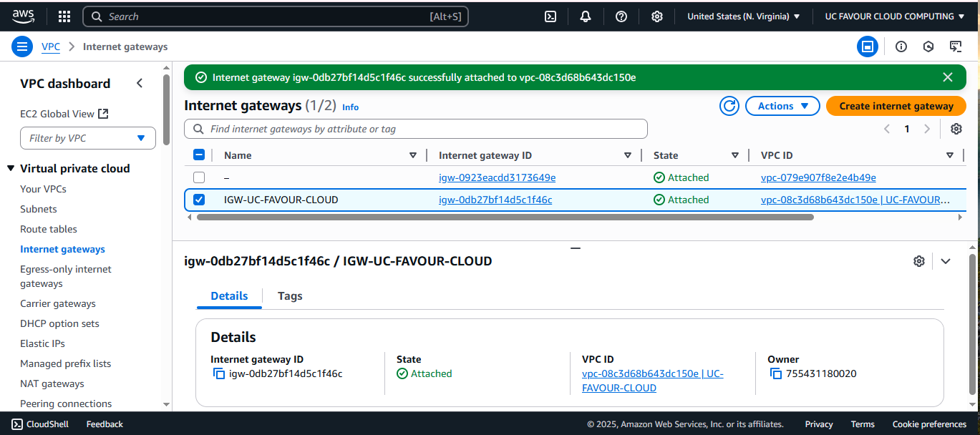Refresh the internet gateways list
Viewport: 980px width, 435px height.
[x=729, y=106]
